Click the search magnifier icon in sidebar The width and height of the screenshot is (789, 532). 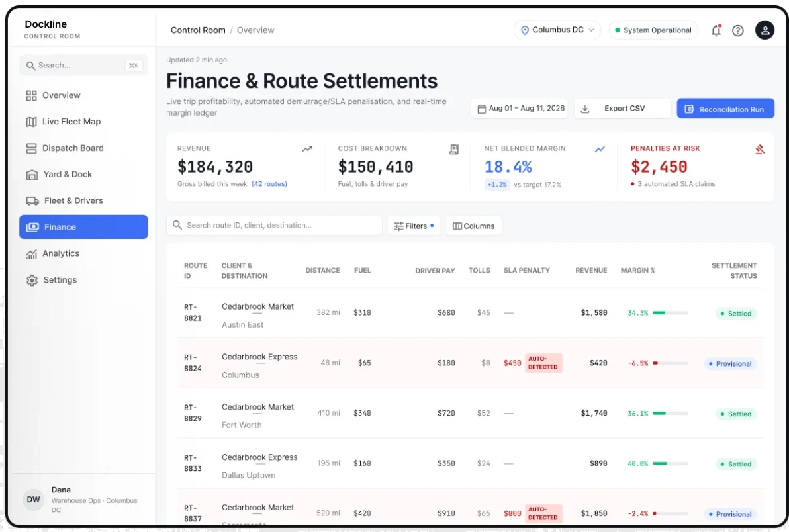pyautogui.click(x=30, y=66)
